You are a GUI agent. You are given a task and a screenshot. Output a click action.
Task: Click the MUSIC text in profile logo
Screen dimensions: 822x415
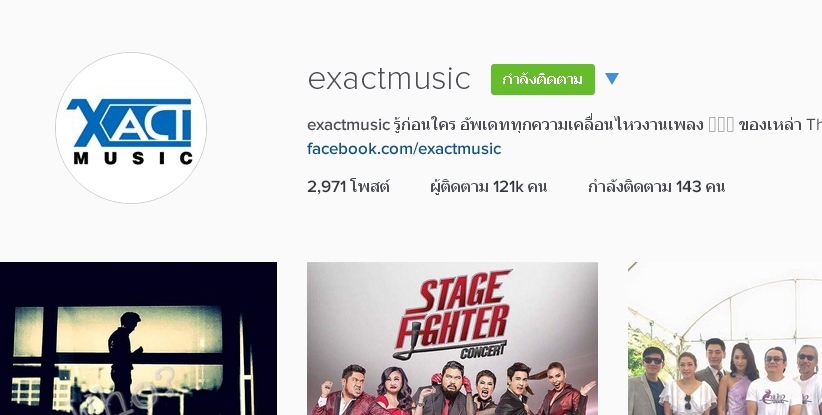point(133,158)
